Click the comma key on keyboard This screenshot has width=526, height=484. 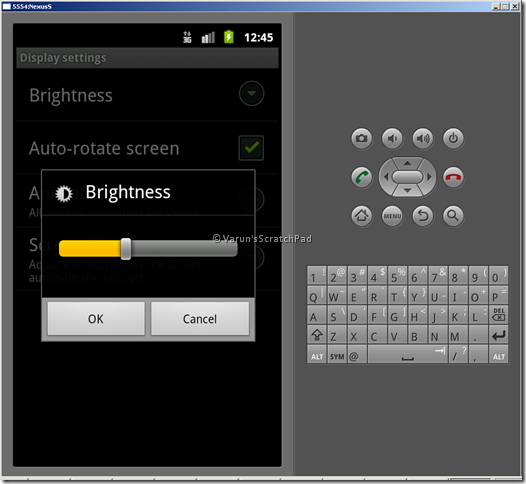click(478, 355)
